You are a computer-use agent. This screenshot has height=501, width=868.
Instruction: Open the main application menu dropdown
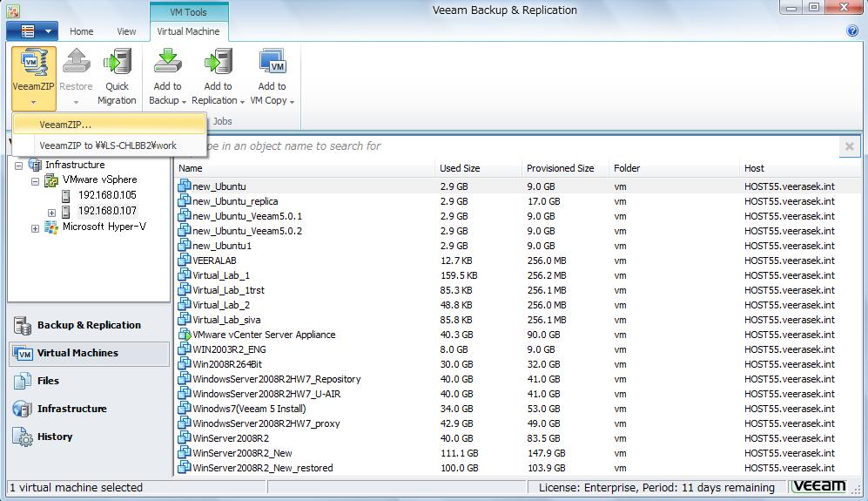point(32,31)
